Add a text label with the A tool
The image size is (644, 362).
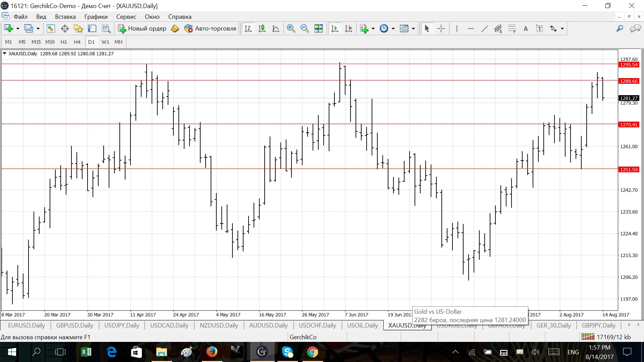(526, 28)
